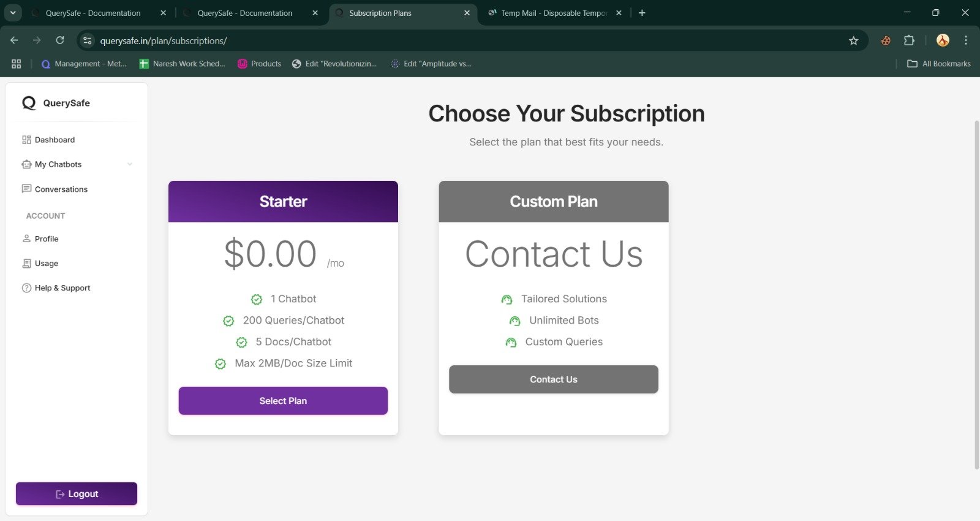Expand the My Chatbots submenu chevron
The height and width of the screenshot is (521, 980).
130,164
